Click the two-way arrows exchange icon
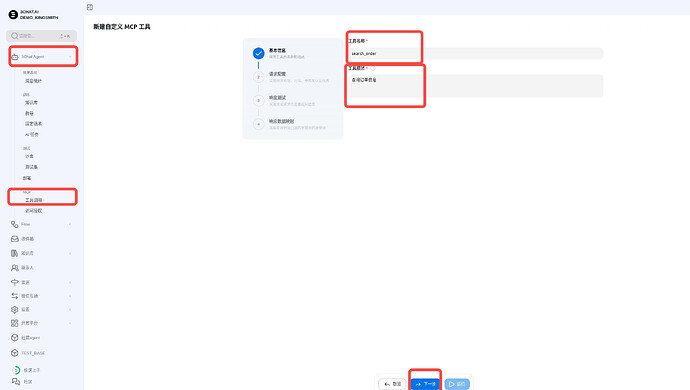 click(x=15, y=296)
